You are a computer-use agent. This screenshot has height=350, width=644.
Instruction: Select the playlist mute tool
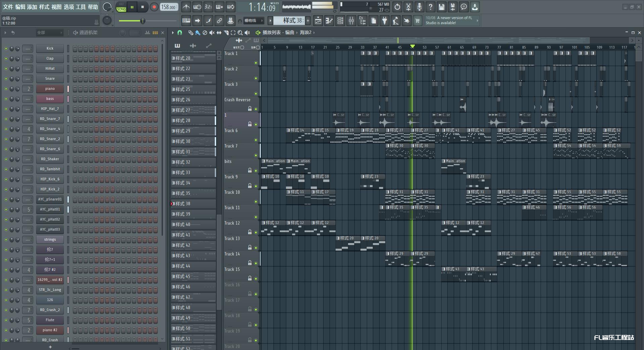click(212, 33)
